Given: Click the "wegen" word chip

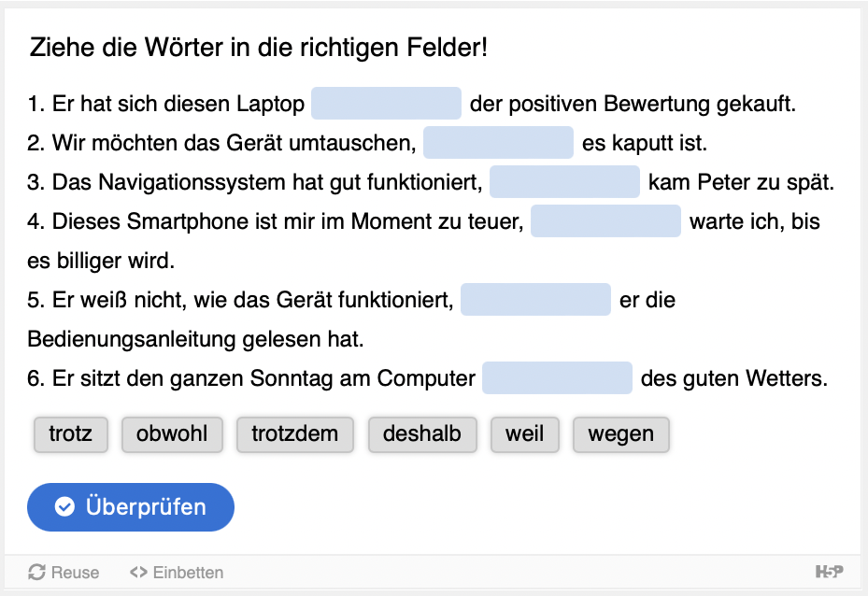Looking at the screenshot, I should coord(620,434).
